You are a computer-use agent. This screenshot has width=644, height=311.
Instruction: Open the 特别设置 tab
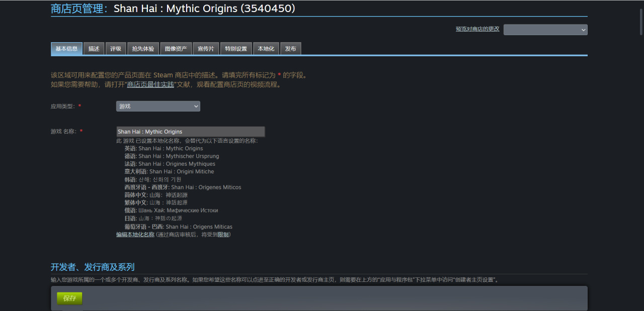(236, 49)
